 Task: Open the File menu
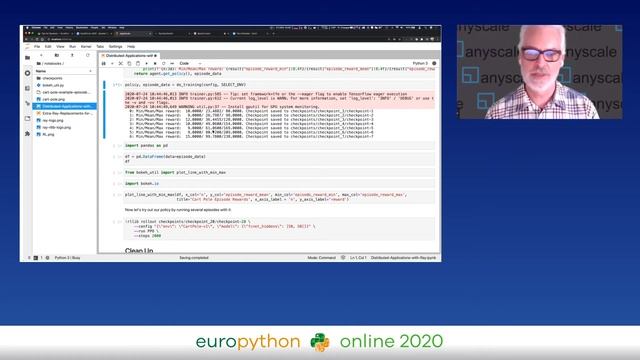click(x=37, y=47)
